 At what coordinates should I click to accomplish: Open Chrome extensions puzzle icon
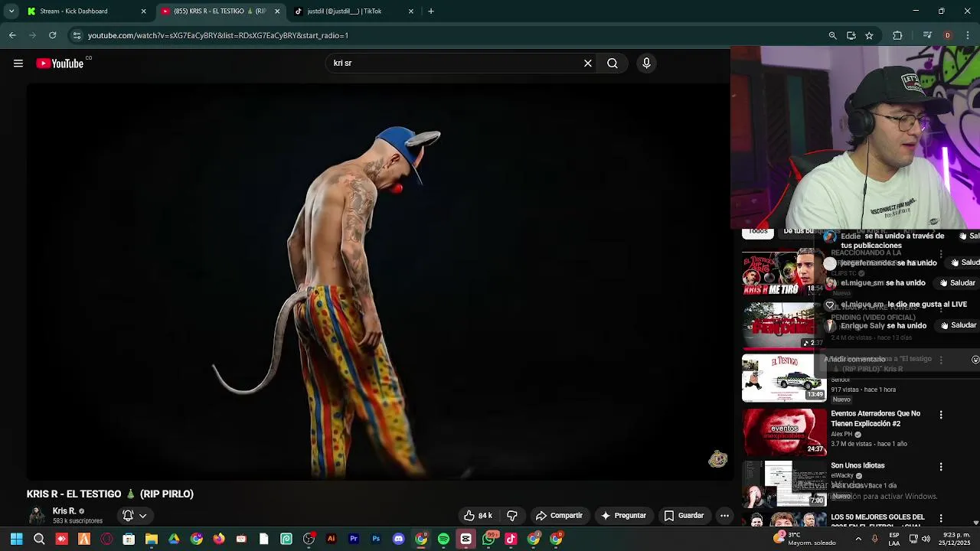coord(897,35)
